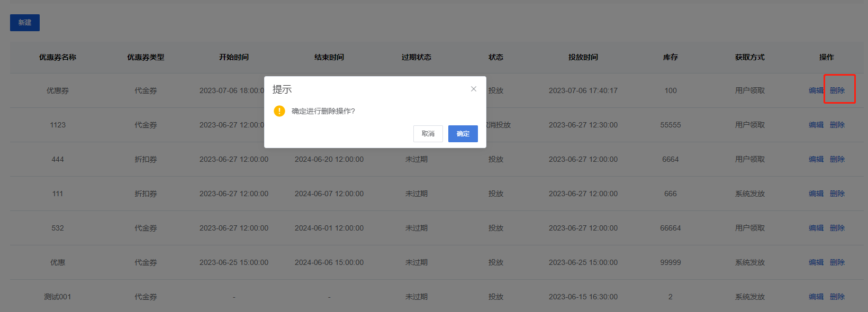Click the 操作 column header

pos(827,57)
